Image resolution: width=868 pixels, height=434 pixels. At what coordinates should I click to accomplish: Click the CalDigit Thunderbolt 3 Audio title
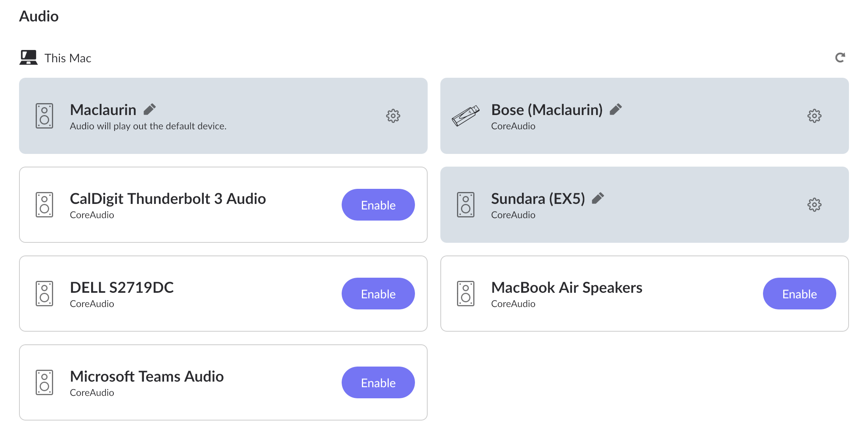(x=168, y=199)
